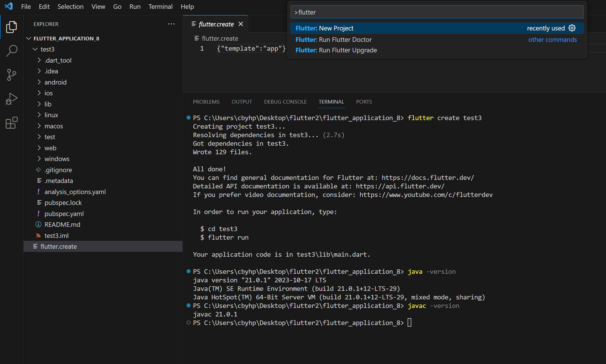Open the Source Control view
Viewport: 606px width, 364px height.
point(11,75)
